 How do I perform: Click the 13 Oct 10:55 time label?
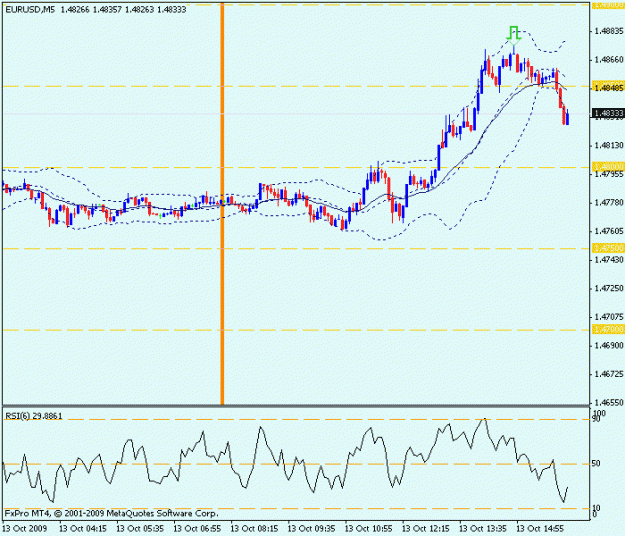click(x=368, y=529)
